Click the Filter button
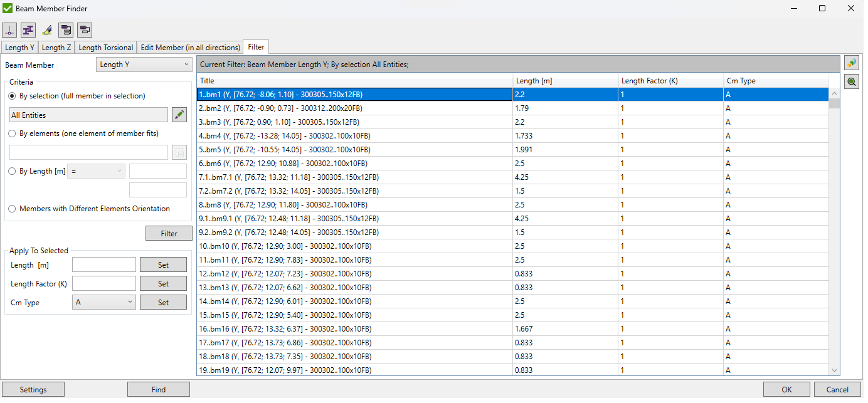 (x=169, y=233)
